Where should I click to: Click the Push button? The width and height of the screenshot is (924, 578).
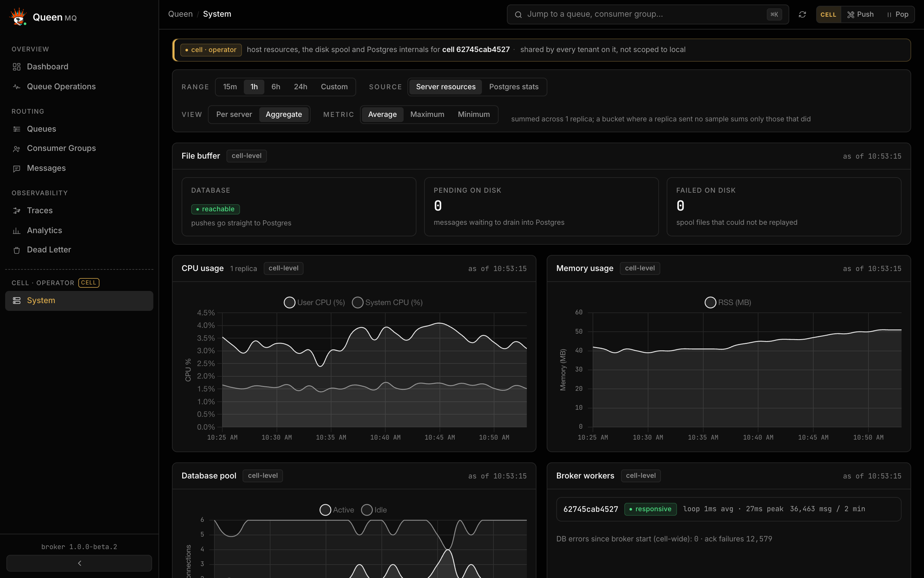point(860,14)
